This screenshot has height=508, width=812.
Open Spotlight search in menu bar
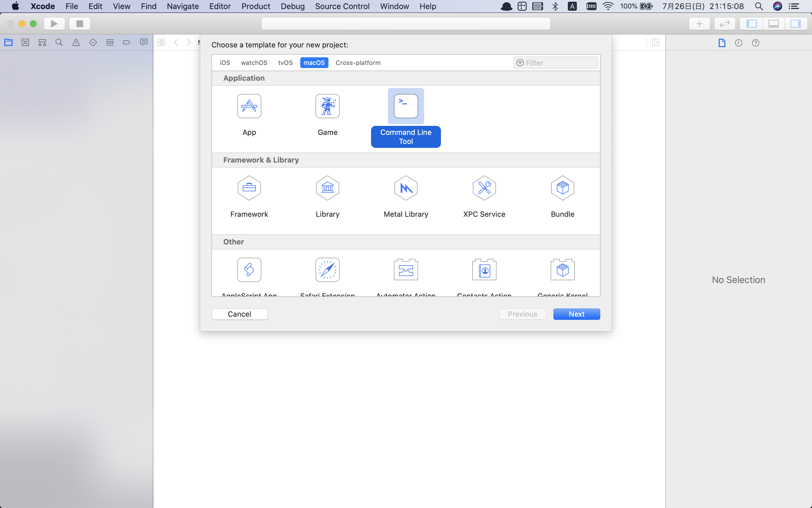759,6
